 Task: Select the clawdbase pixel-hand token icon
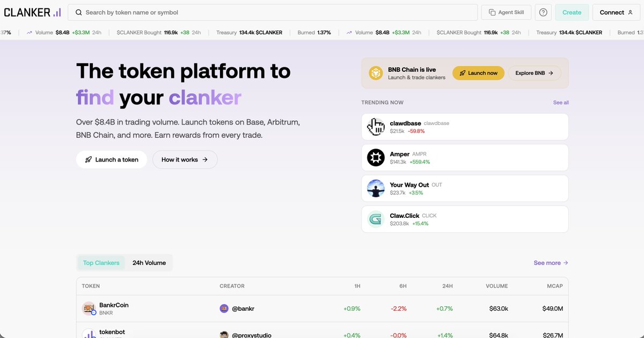[x=376, y=126]
